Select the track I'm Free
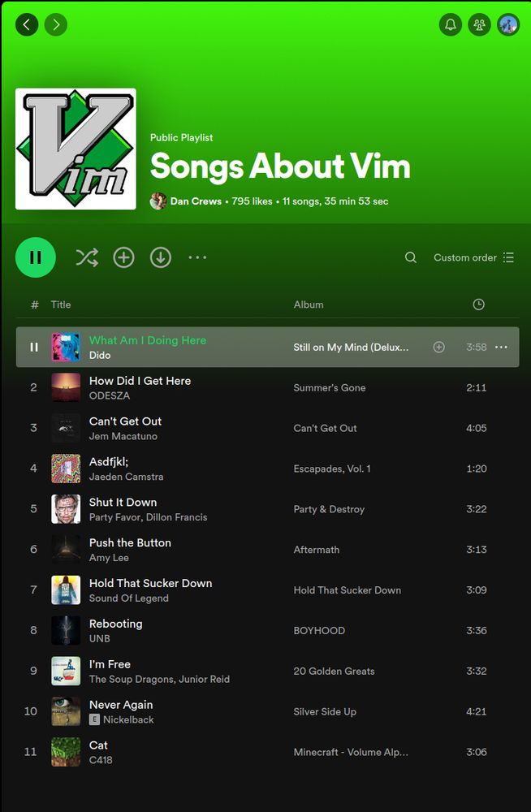This screenshot has width=531, height=812. coord(110,664)
